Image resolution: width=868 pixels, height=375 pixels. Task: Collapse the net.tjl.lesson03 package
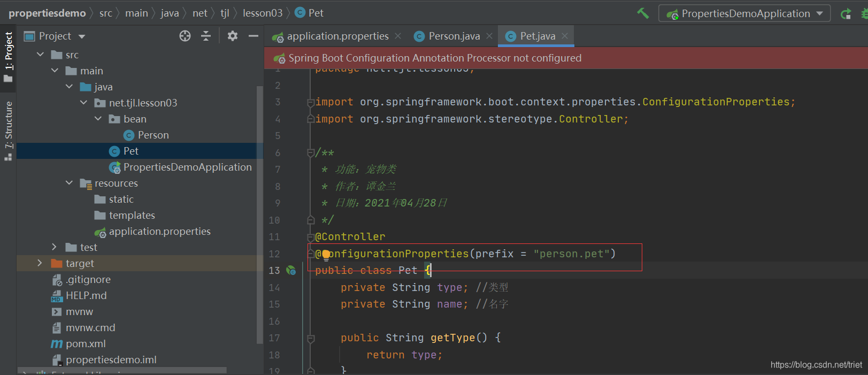[83, 103]
